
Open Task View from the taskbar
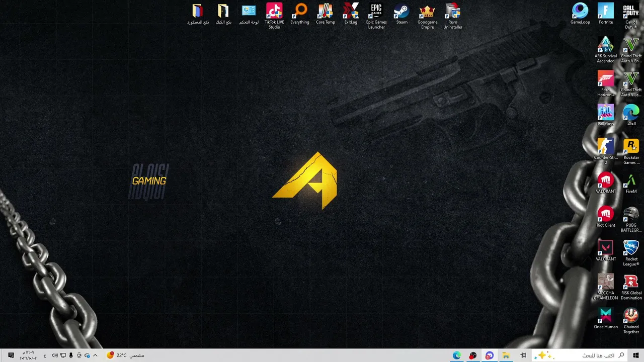click(523, 355)
